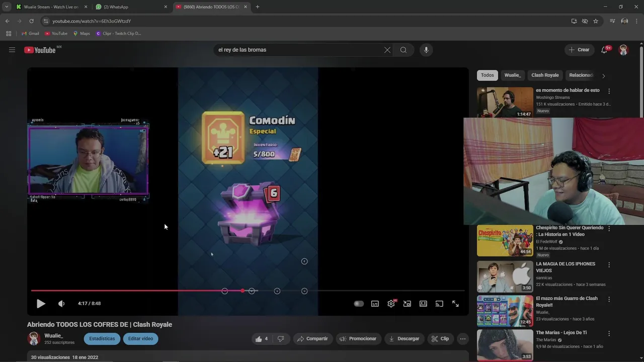Image resolution: width=644 pixels, height=362 pixels.
Task: Like the video thumbs up
Action: point(262,339)
